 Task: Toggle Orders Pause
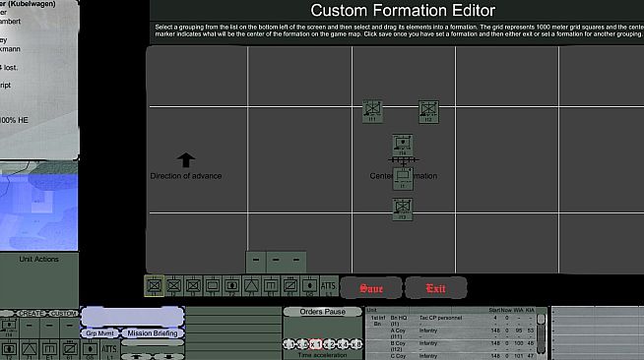pyautogui.click(x=322, y=312)
